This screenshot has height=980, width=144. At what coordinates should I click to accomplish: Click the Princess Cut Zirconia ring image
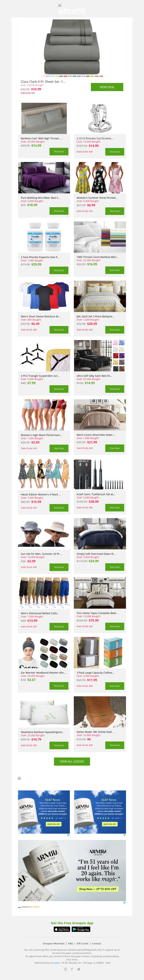pyautogui.click(x=100, y=118)
